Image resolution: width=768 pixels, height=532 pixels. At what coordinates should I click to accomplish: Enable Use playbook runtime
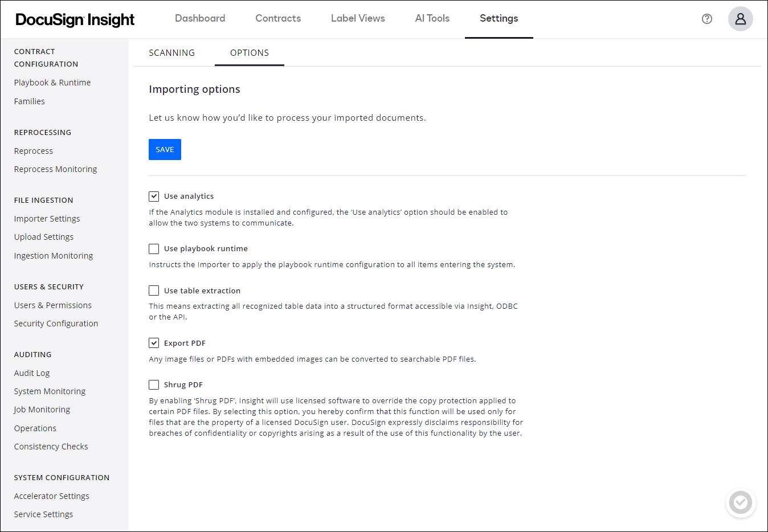click(153, 248)
